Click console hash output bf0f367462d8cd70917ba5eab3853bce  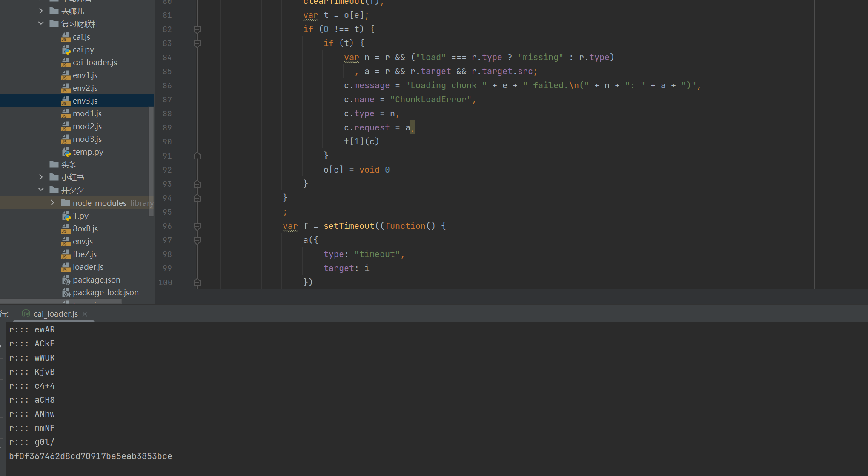[91, 456]
